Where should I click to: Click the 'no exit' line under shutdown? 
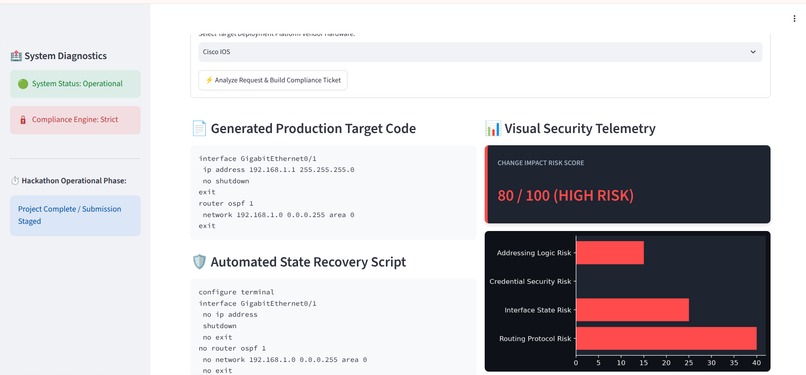pyautogui.click(x=217, y=337)
